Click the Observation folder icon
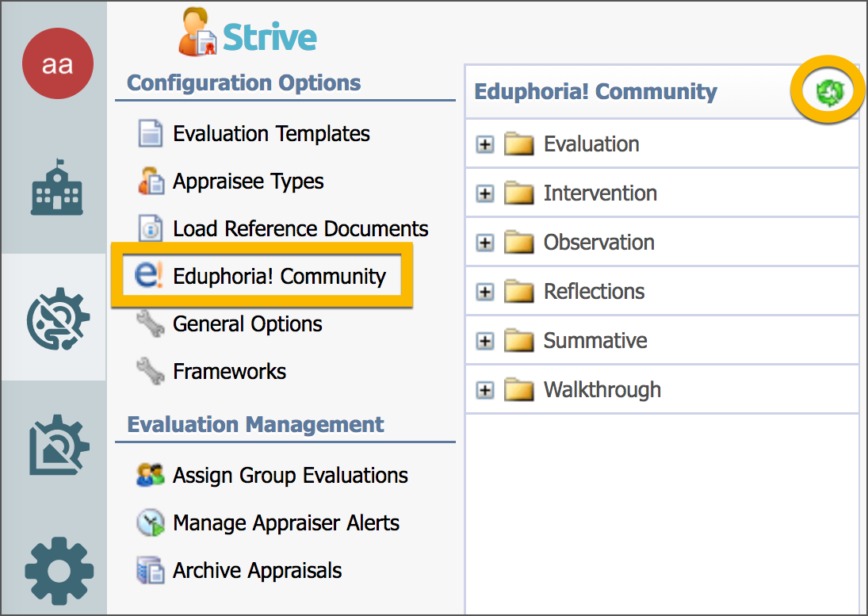The height and width of the screenshot is (616, 868). (518, 242)
